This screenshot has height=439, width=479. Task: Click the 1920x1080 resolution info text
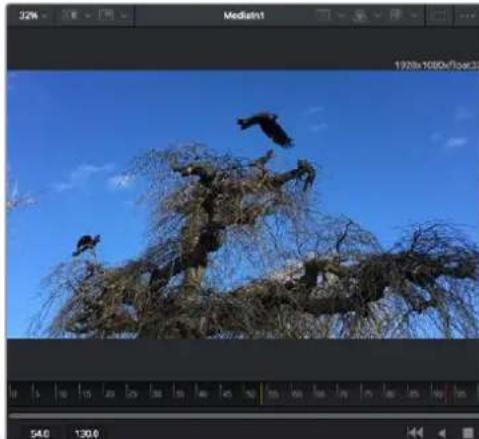coord(436,65)
